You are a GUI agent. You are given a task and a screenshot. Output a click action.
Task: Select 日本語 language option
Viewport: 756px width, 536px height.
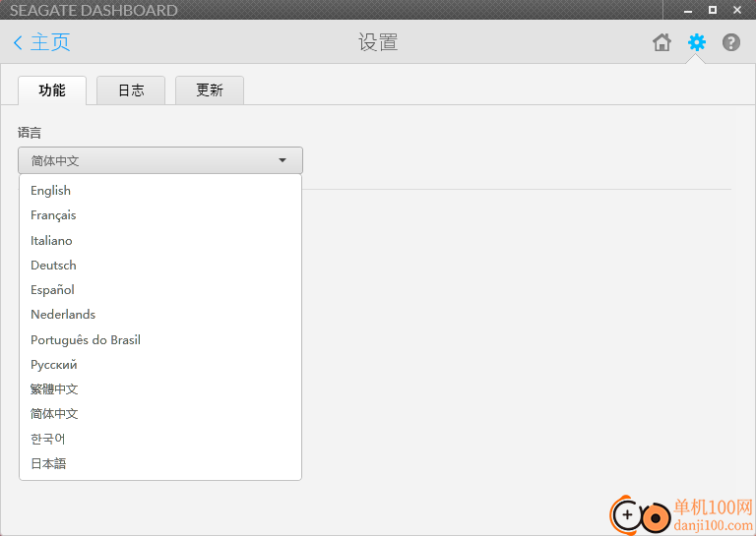pyautogui.click(x=160, y=464)
